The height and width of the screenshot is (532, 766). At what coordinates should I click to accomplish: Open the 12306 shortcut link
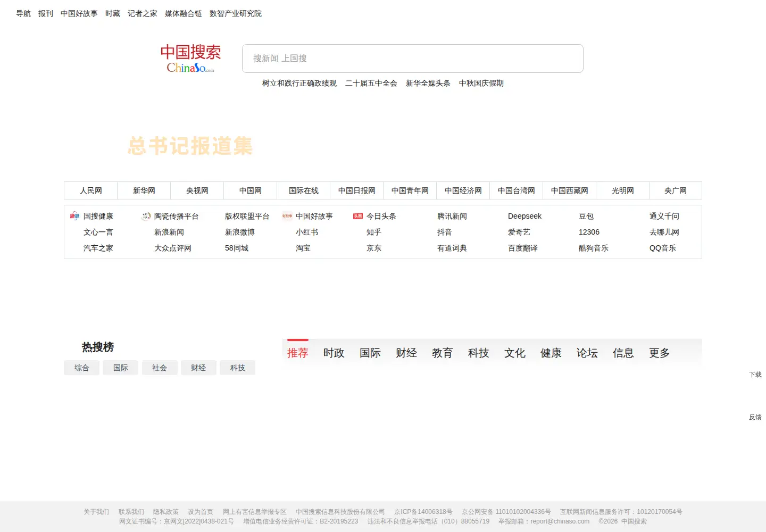tap(589, 232)
